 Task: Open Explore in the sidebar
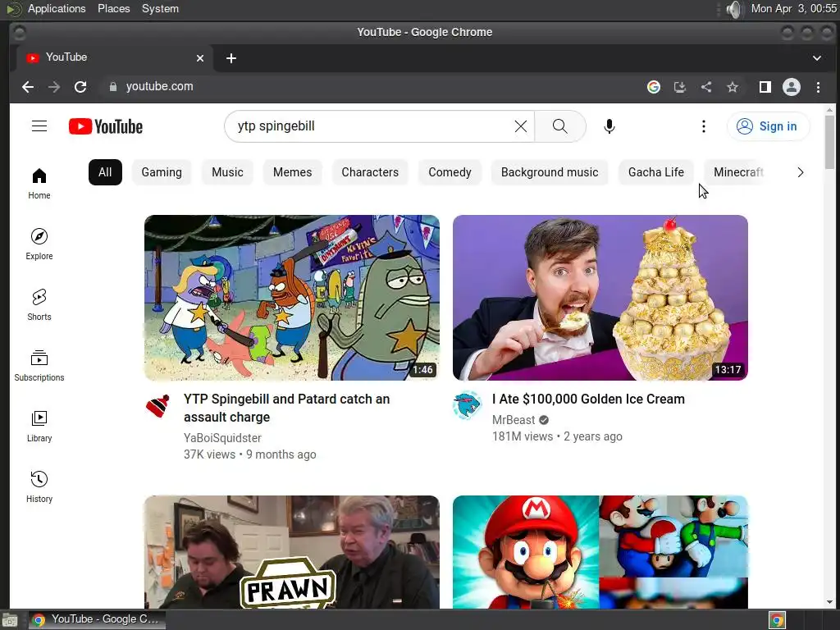39,244
